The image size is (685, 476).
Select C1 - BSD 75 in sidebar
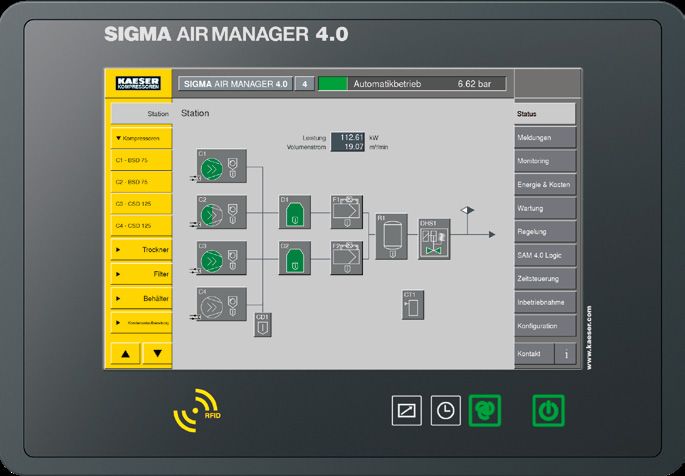tap(141, 160)
